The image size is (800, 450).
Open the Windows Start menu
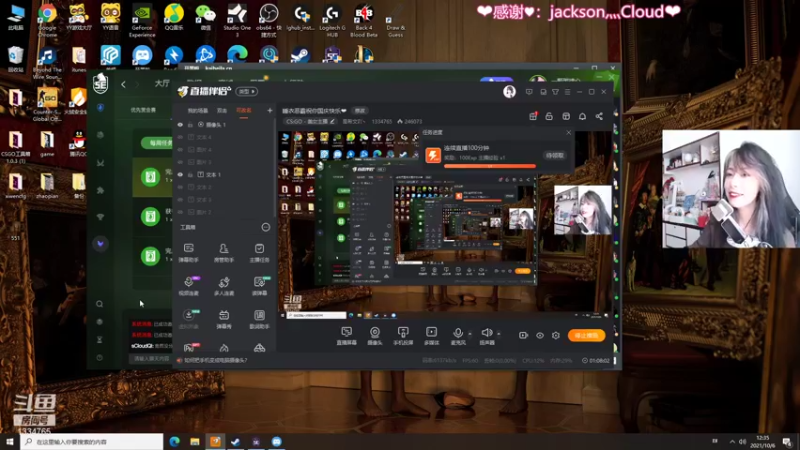click(x=10, y=441)
